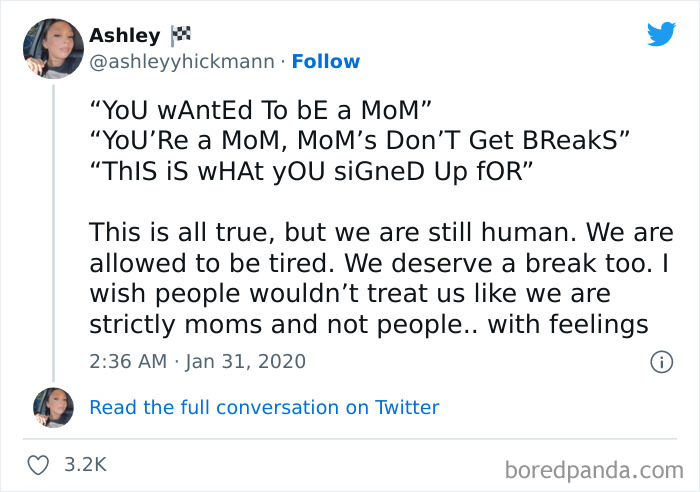
Task: Click the line starting "allowed to be tired"
Action: click(364, 265)
